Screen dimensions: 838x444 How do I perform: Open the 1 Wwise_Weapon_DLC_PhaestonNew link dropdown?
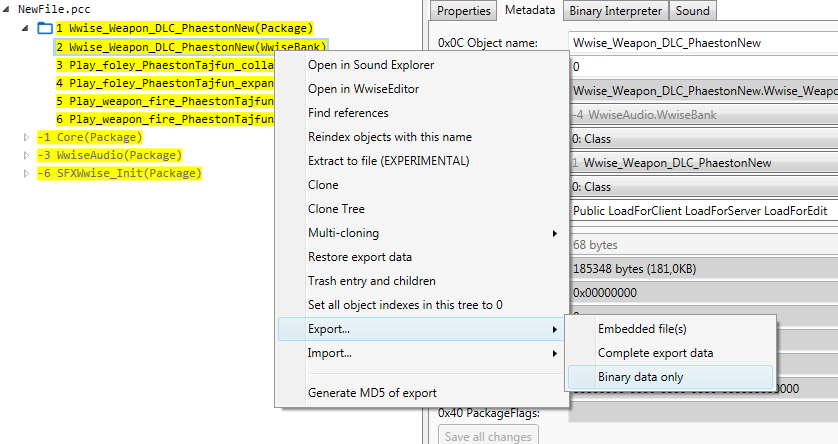[x=703, y=163]
